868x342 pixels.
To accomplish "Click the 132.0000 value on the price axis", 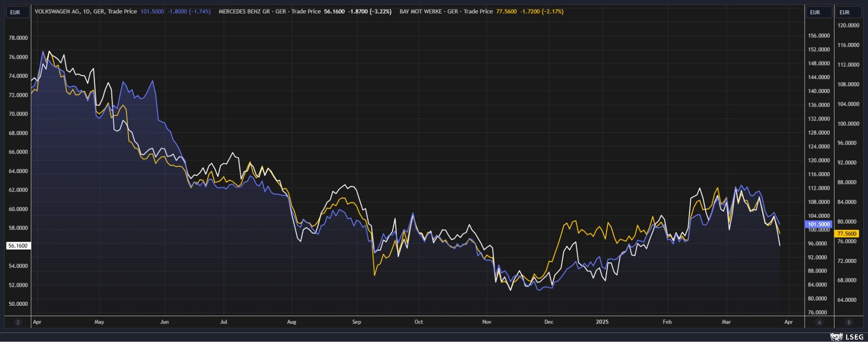I will (819, 119).
